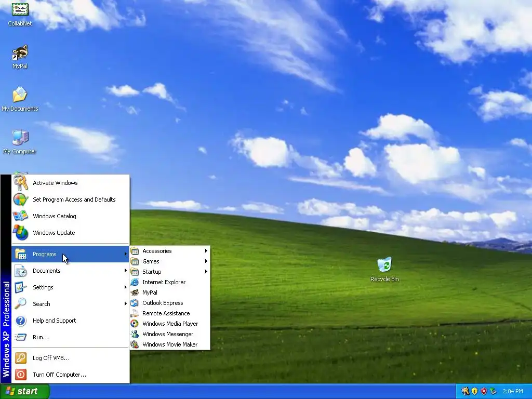Click the Internet Explorer icon in Programs submenu
The height and width of the screenshot is (399, 532).
[135, 282]
